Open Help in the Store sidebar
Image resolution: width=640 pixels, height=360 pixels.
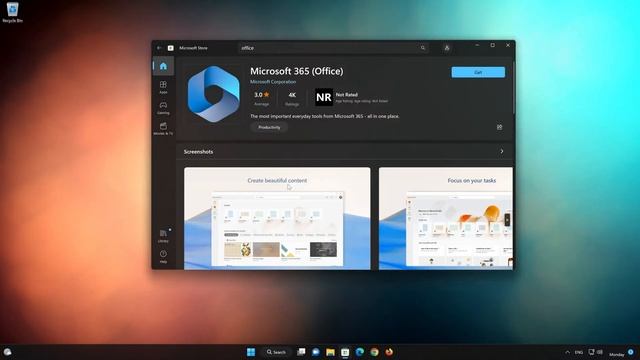[163, 256]
